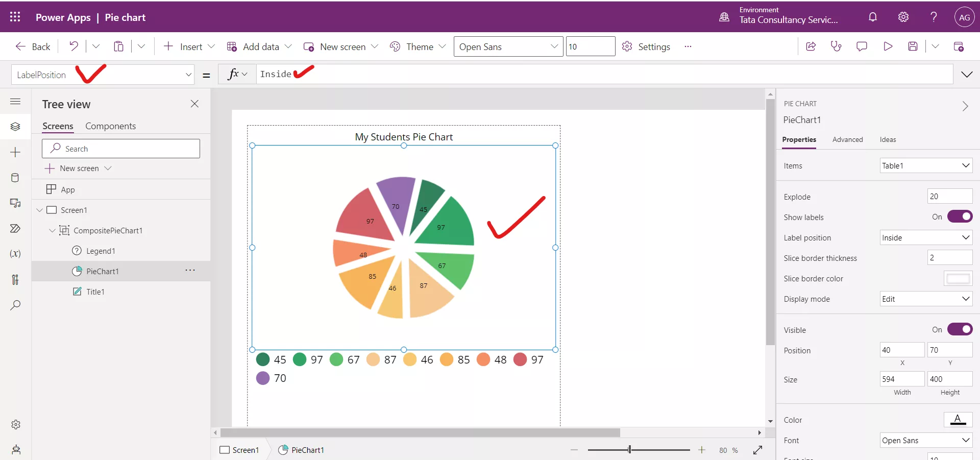Switch to the Components tab in Tree view
This screenshot has width=980, height=460.
pyautogui.click(x=111, y=126)
